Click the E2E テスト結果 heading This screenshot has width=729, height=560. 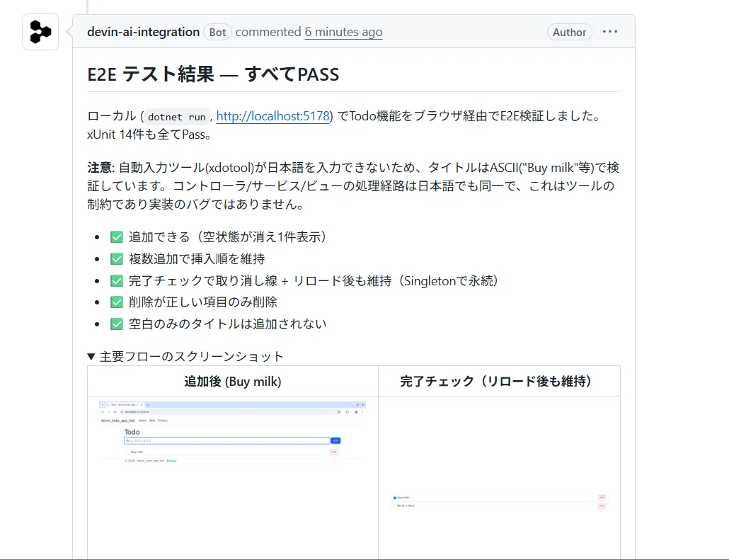pos(214,74)
